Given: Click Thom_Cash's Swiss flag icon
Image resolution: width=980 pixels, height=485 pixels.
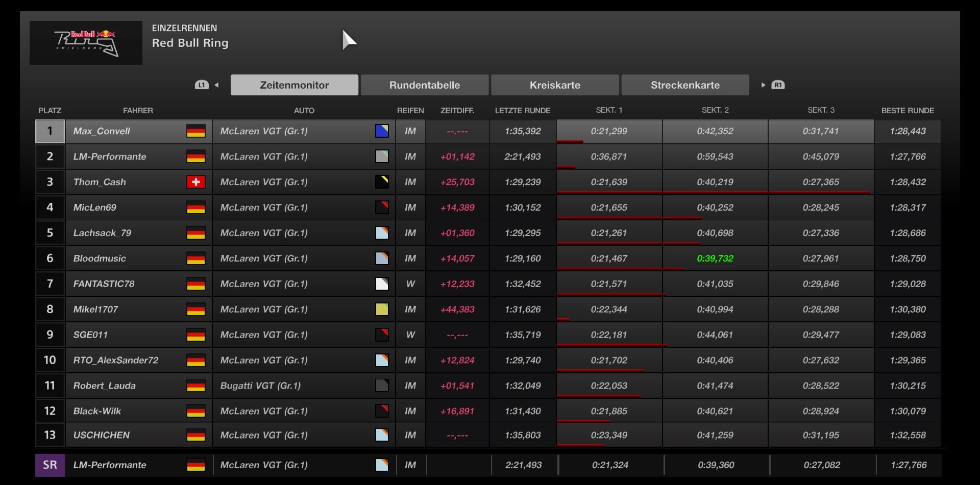Looking at the screenshot, I should 195,182.
